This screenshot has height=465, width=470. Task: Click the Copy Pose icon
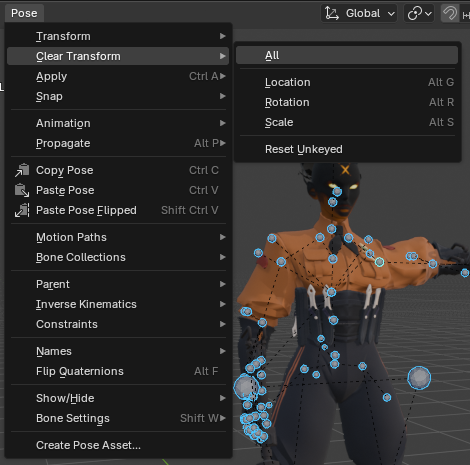(x=22, y=170)
